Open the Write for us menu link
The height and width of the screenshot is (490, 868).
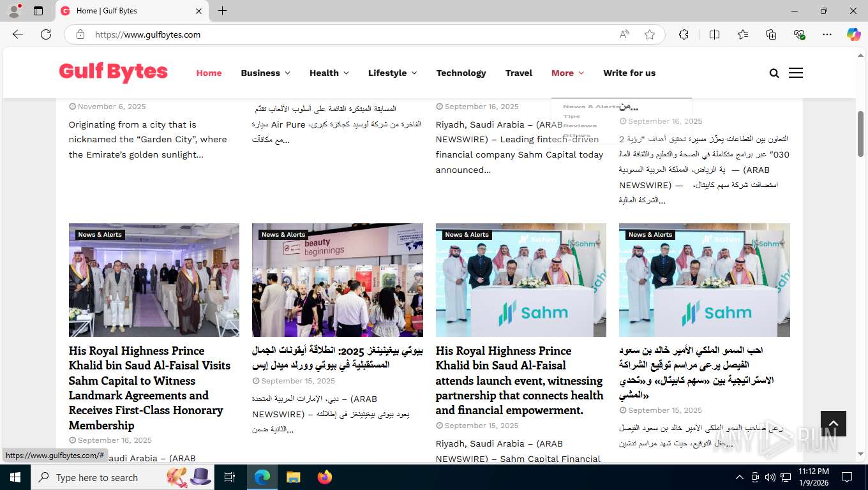click(x=629, y=73)
